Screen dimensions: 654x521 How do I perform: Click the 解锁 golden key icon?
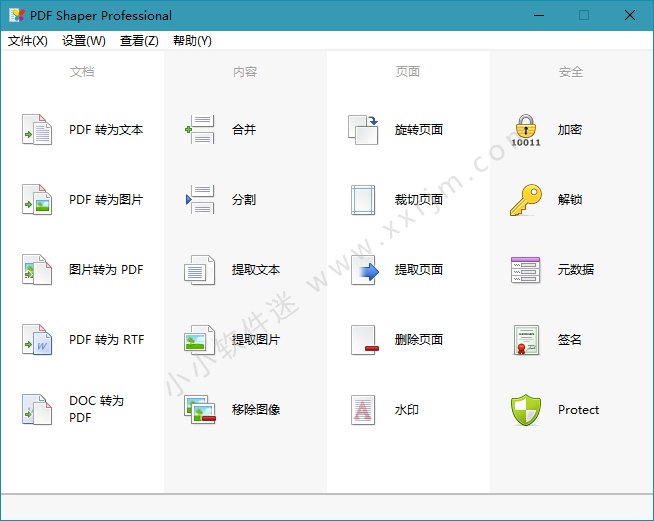coord(526,200)
